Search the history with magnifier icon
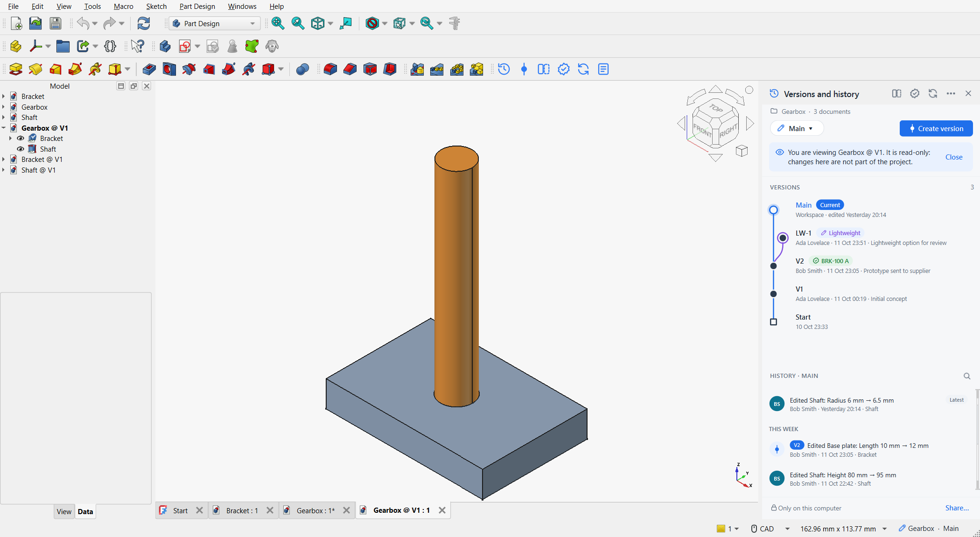This screenshot has width=980, height=537. coord(967,376)
